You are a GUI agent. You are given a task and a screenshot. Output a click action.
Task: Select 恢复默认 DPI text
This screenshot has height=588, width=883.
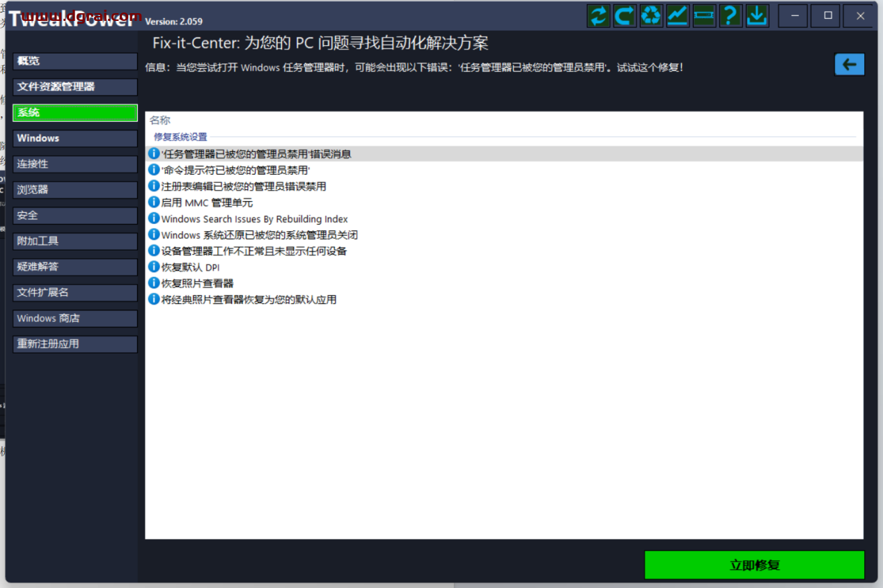click(x=191, y=267)
